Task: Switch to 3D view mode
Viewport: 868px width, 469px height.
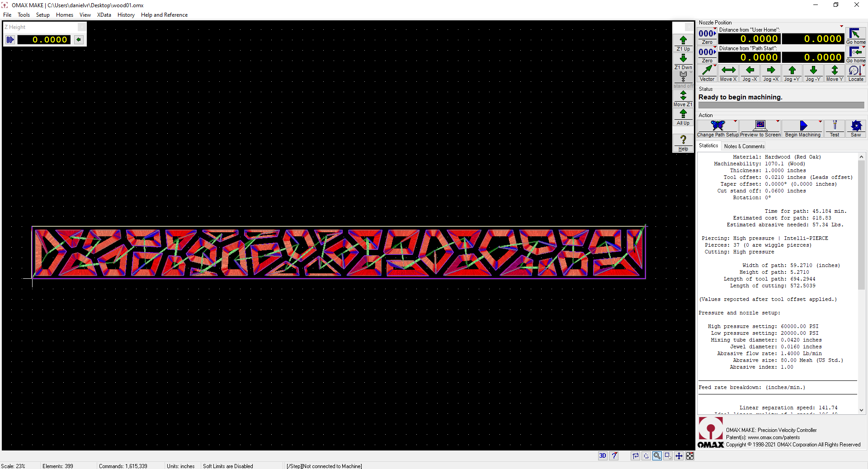Action: [602, 456]
